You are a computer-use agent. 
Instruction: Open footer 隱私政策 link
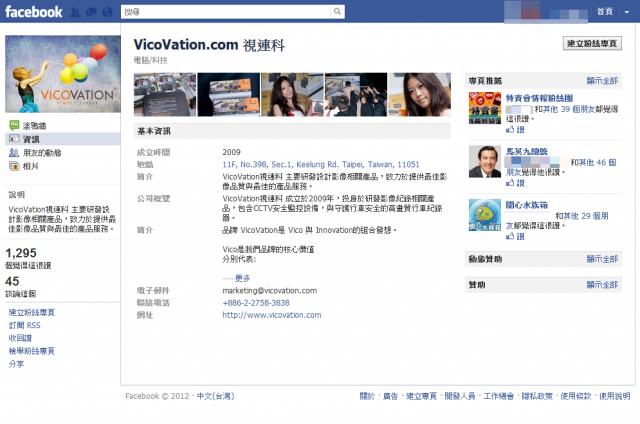537,396
